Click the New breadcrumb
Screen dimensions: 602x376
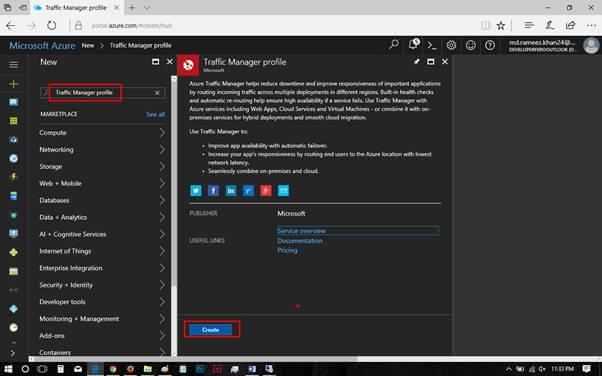point(88,45)
